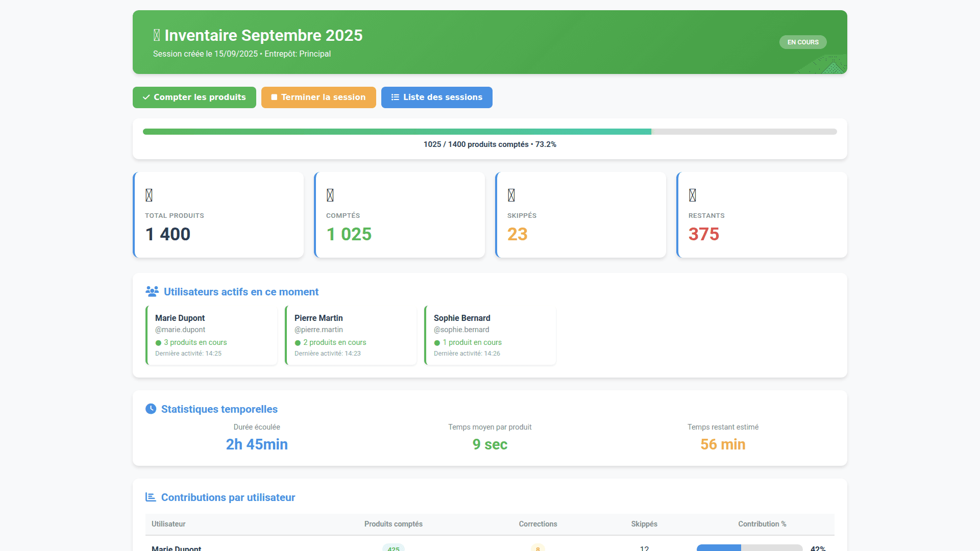Sort the table by Produits comptés column
This screenshot has height=551, width=980.
click(393, 524)
